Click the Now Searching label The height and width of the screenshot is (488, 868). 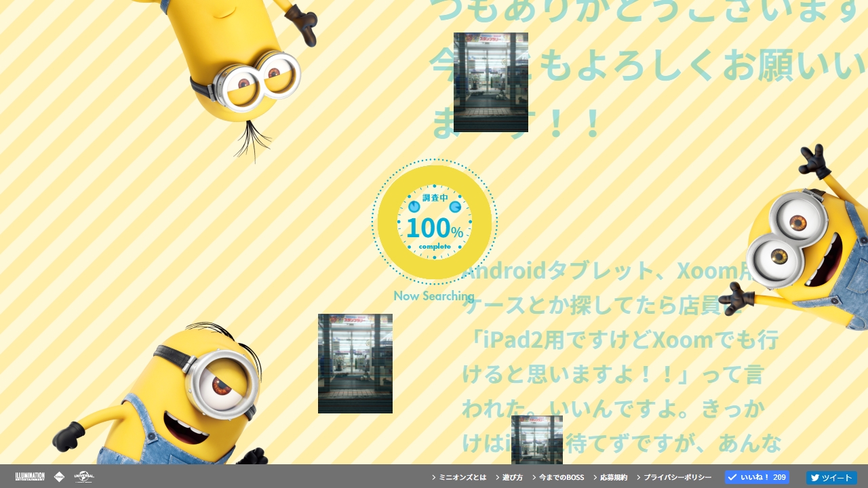(x=433, y=296)
